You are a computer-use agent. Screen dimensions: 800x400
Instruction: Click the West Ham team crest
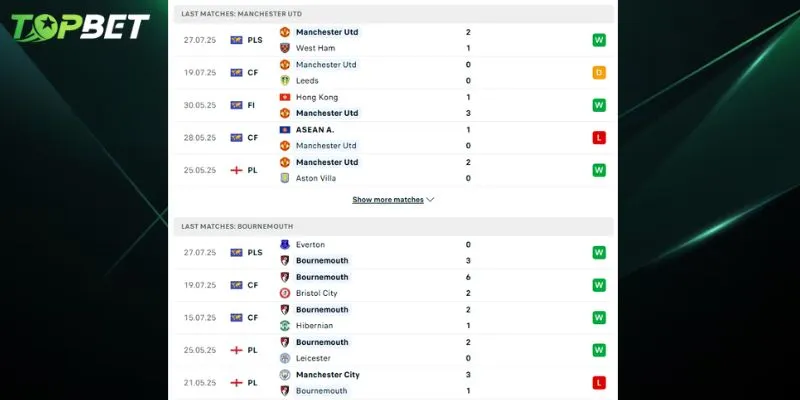pos(284,48)
